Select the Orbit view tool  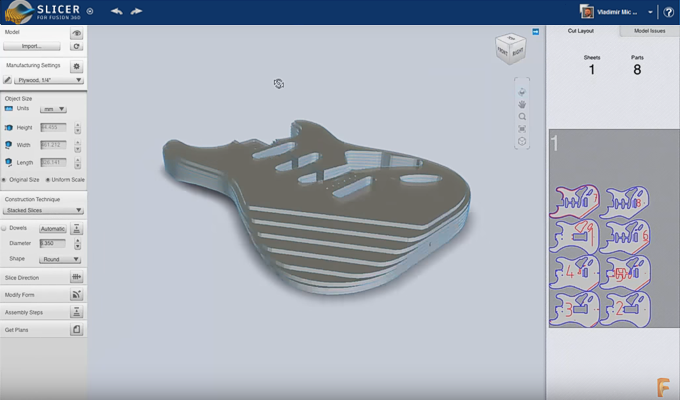pyautogui.click(x=522, y=91)
